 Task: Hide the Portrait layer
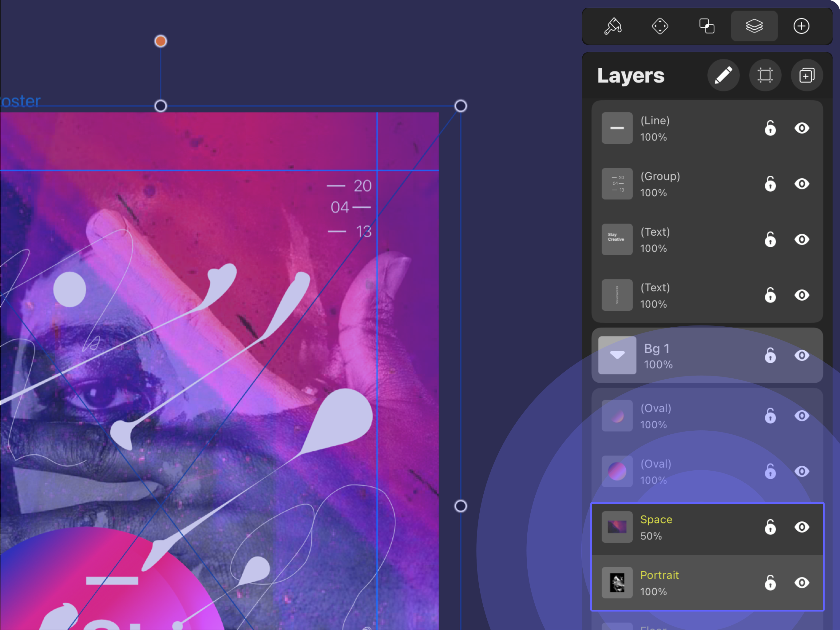[802, 583]
